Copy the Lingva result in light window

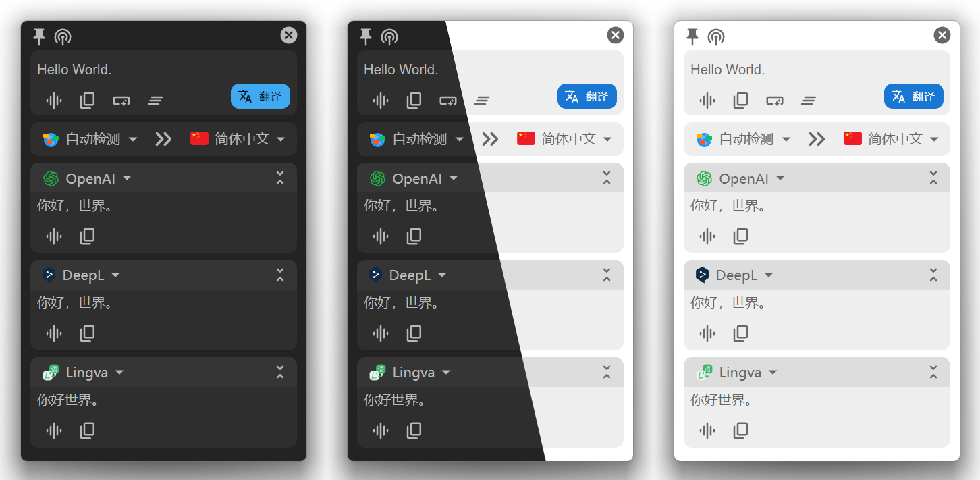(741, 430)
